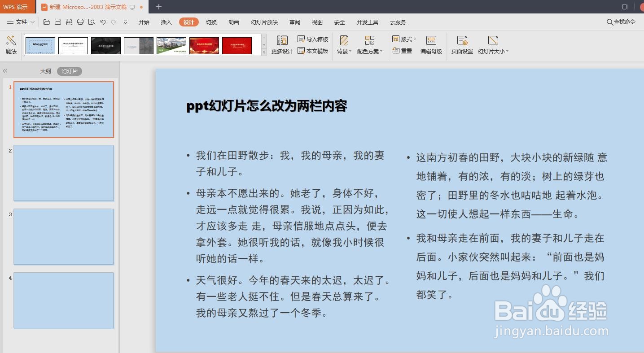The image size is (644, 353).
Task: Select slide 3 thumbnail
Action: [x=64, y=237]
